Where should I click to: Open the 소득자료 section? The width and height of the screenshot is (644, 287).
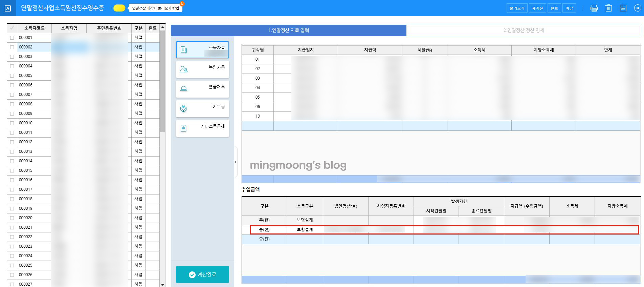[x=202, y=50]
